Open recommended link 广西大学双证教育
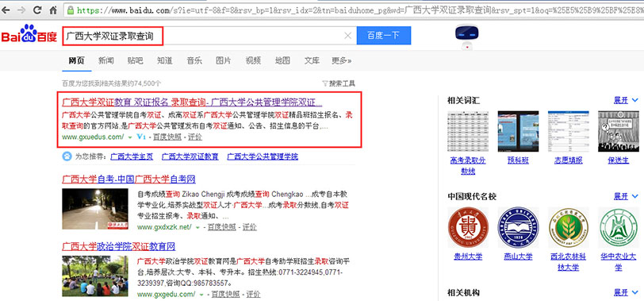This screenshot has width=644, height=301. click(x=190, y=156)
